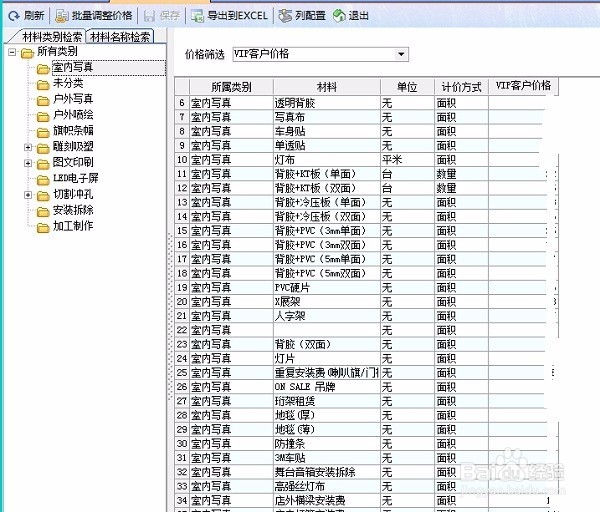
Task: Select 背胶+PVC（3mm双面） material cell
Action: (327, 245)
